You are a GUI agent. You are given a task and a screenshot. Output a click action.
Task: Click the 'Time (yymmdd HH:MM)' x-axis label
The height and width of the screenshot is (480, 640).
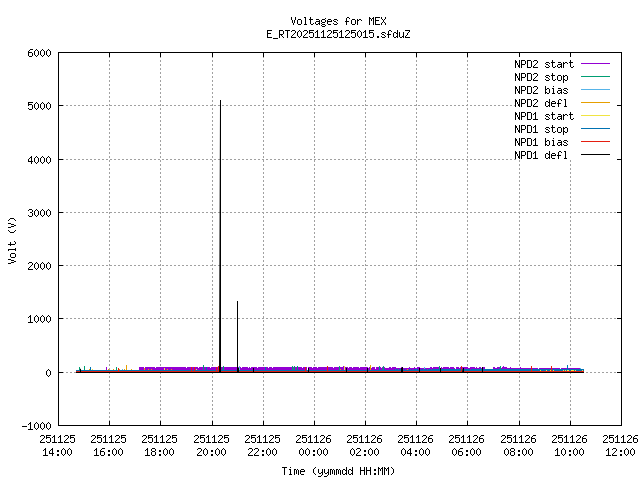[x=338, y=471]
